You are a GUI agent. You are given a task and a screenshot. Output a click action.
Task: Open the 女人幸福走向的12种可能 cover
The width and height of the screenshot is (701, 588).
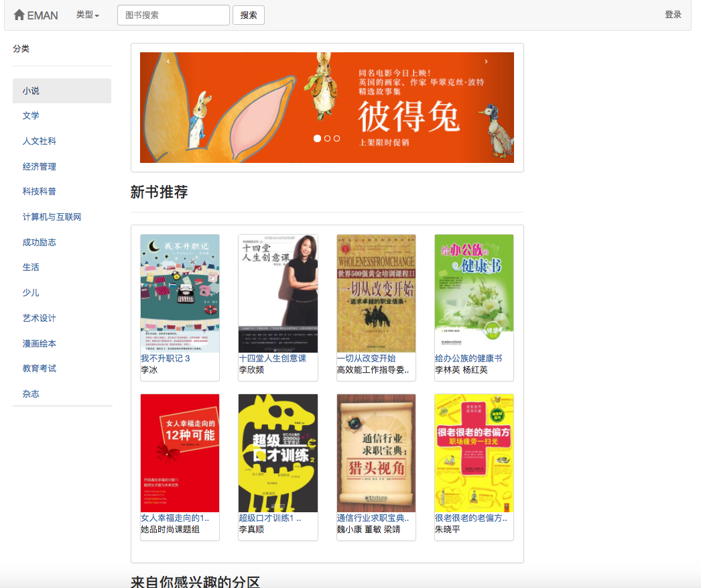click(180, 453)
